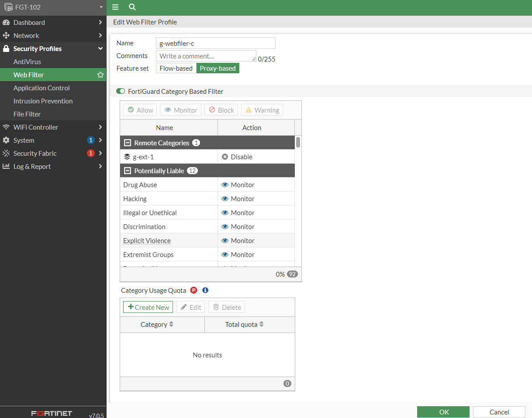Click the Block action button
This screenshot has height=418, width=532.
pyautogui.click(x=221, y=110)
